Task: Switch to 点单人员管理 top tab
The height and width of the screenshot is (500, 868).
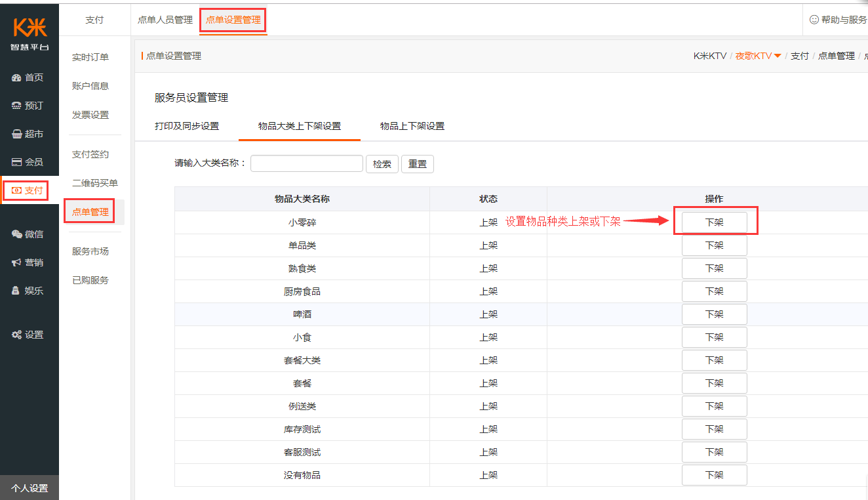Action: coord(165,20)
